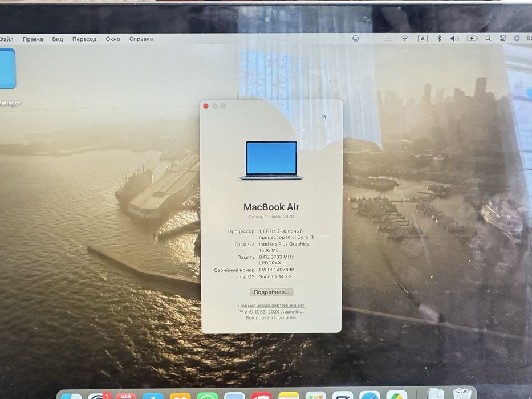Image resolution: width=532 pixels, height=399 pixels.
Task: Open the Файл menu
Action: [6, 39]
